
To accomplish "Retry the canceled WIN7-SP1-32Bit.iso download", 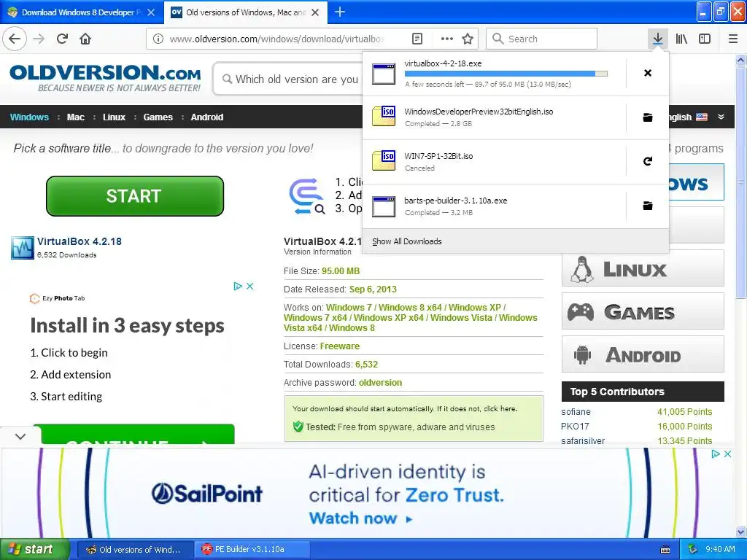I will [648, 161].
